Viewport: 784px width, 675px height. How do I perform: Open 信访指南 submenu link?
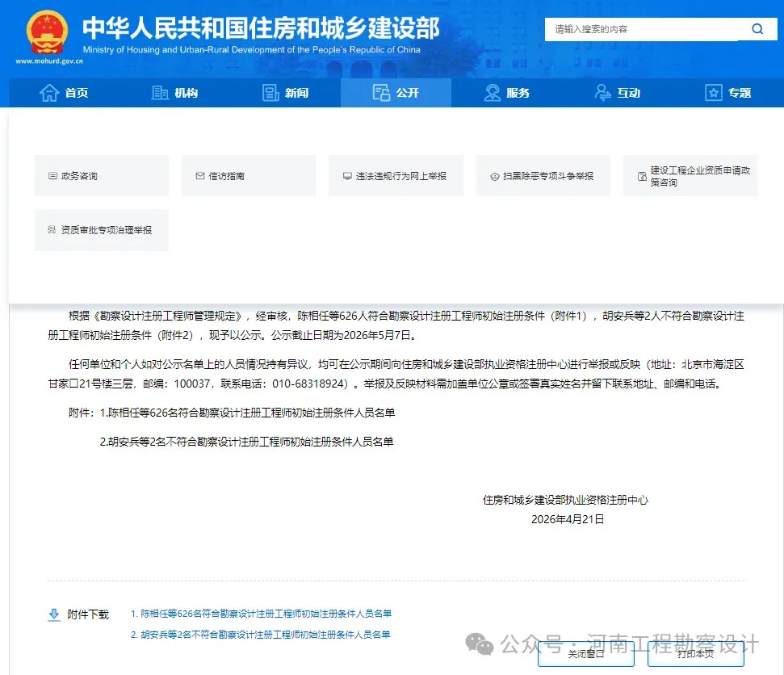pyautogui.click(x=248, y=176)
